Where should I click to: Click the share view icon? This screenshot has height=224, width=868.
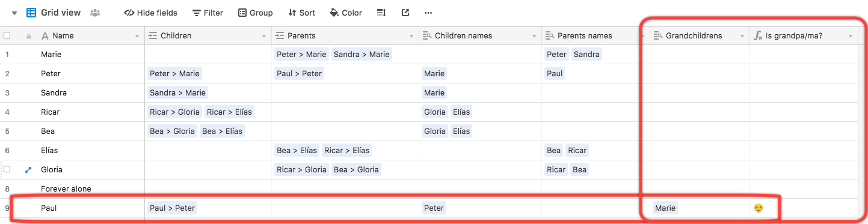[x=405, y=13]
